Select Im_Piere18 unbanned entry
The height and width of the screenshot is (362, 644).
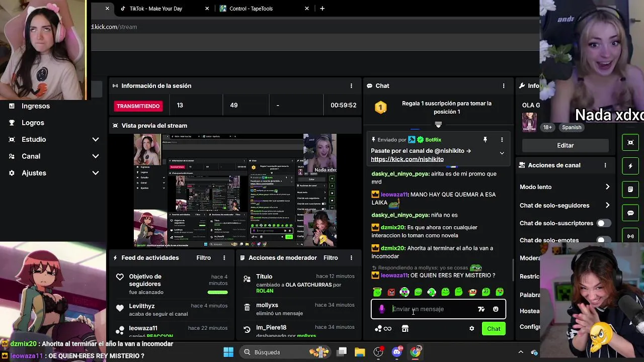pyautogui.click(x=298, y=331)
